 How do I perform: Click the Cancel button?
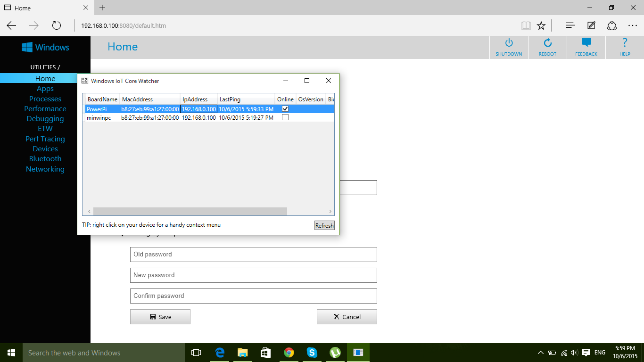347,317
